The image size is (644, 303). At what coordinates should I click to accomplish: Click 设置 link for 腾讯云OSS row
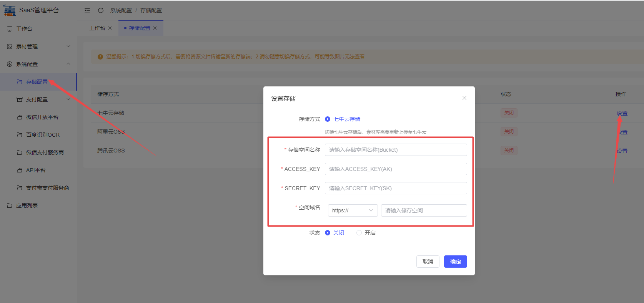(622, 151)
